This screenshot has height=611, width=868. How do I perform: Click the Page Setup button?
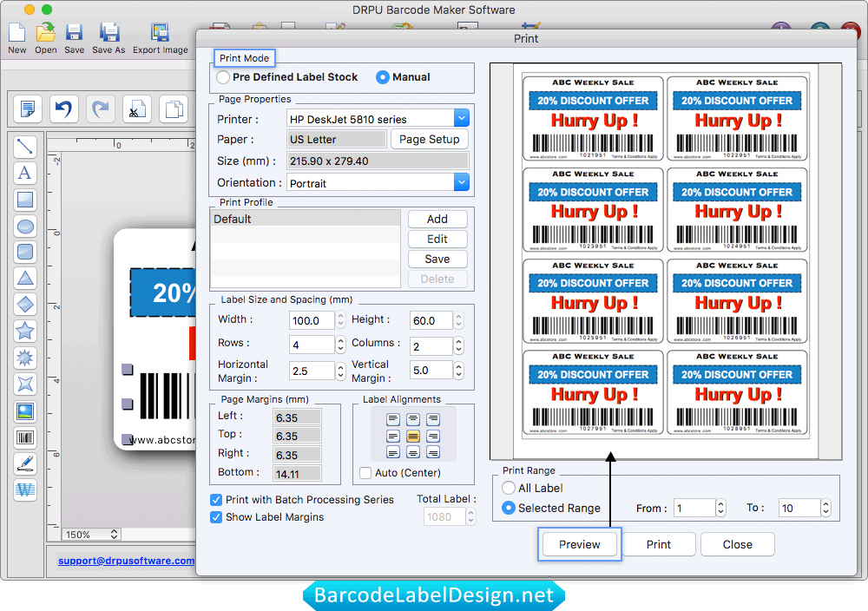pyautogui.click(x=430, y=140)
